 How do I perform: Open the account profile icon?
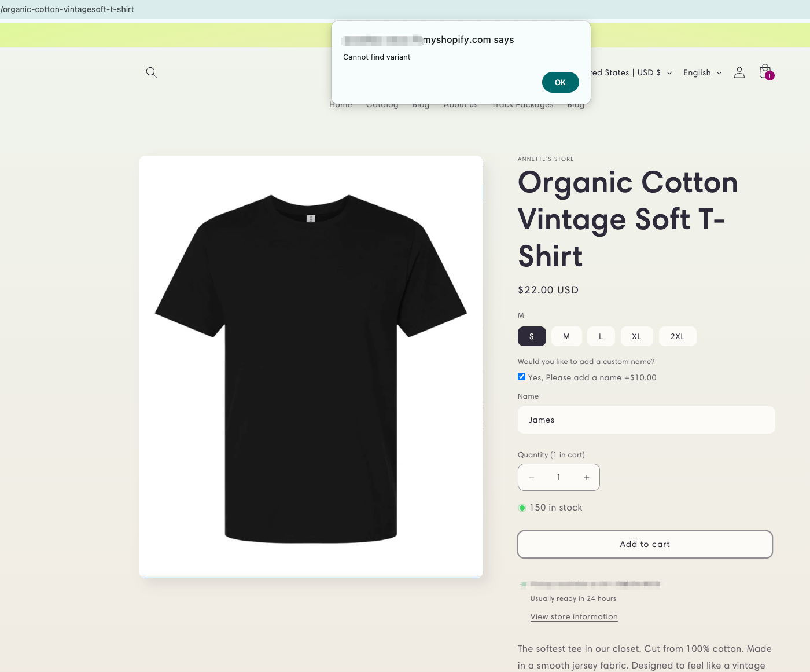coord(739,72)
